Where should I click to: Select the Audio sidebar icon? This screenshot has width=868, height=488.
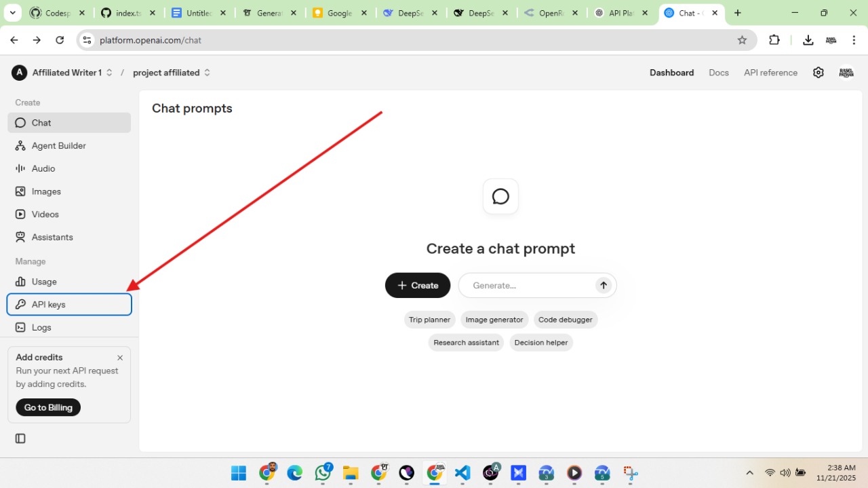(44, 168)
